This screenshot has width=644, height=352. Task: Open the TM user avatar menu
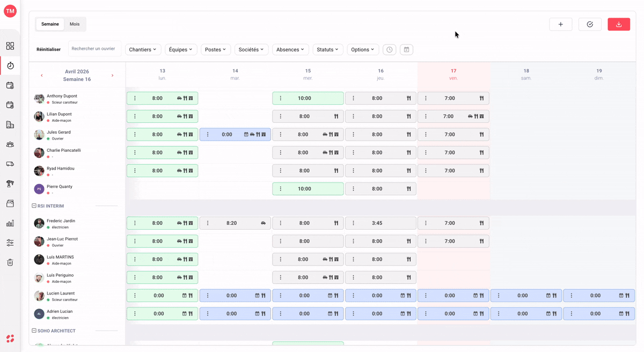pos(10,11)
